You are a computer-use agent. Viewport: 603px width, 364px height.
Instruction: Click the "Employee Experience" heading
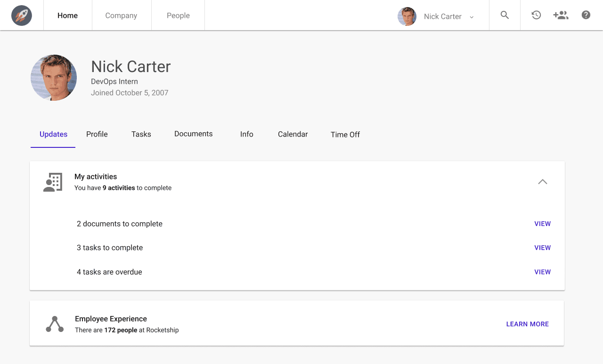(x=111, y=319)
